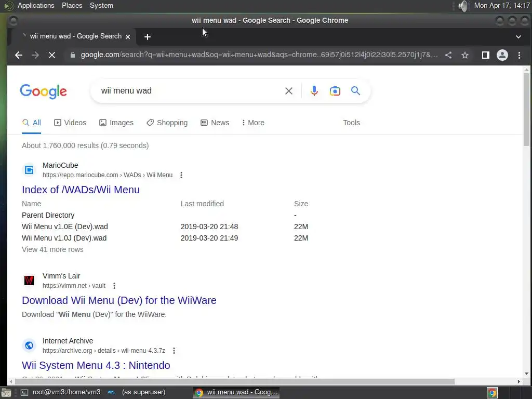532x399 pixels.
Task: Go to Google homepage via logo
Action: click(x=44, y=91)
